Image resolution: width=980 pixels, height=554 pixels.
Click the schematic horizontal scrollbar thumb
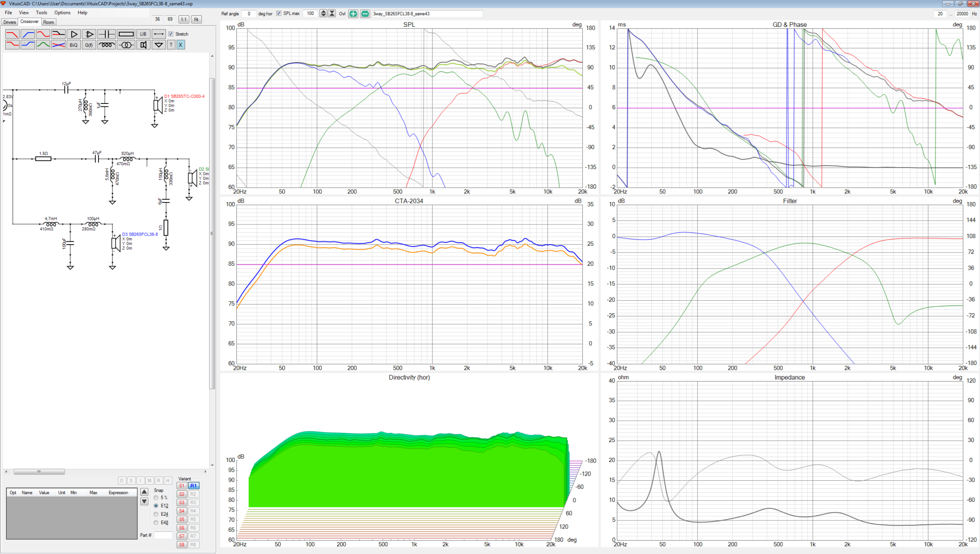click(39, 472)
